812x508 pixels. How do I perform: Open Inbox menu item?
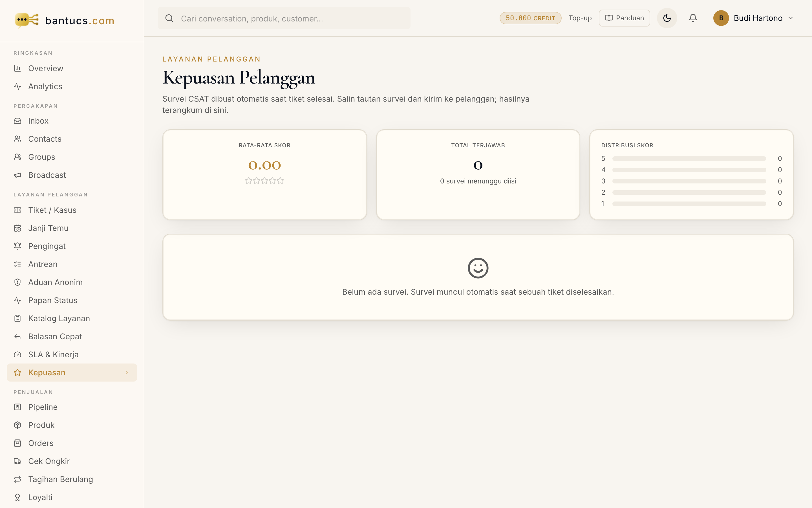[x=72, y=121]
